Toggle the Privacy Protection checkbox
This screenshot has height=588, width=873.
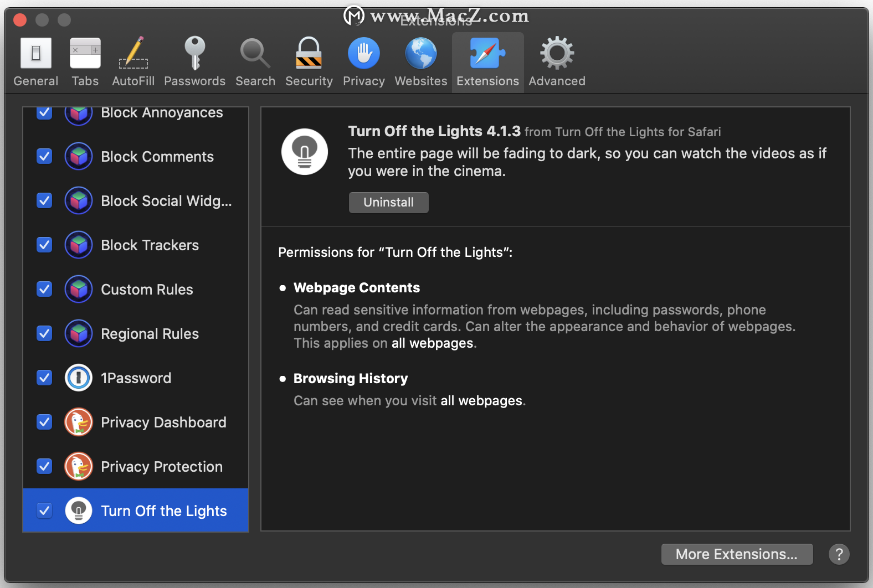point(44,467)
